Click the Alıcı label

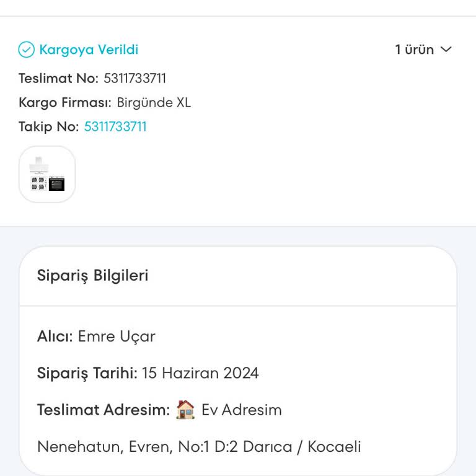click(55, 337)
